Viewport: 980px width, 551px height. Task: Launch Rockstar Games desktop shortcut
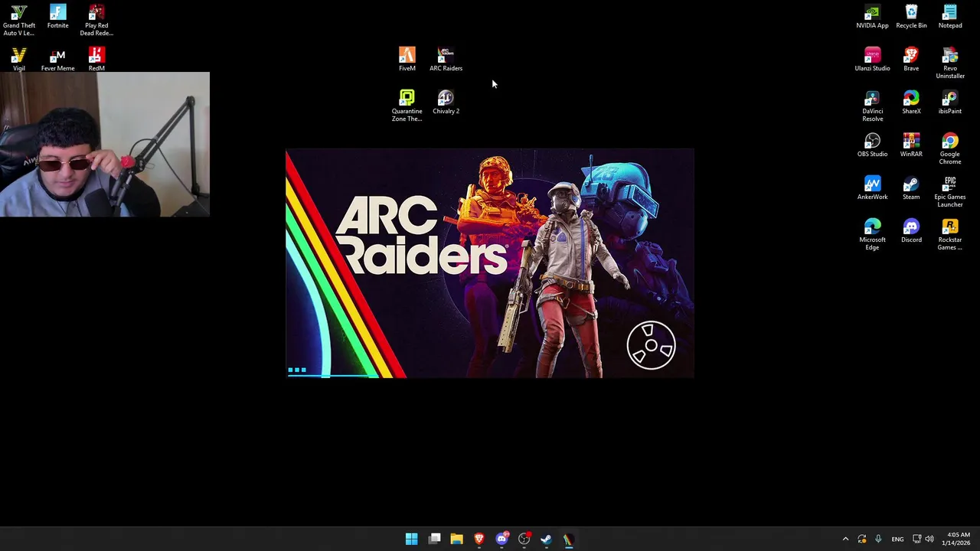pos(950,235)
